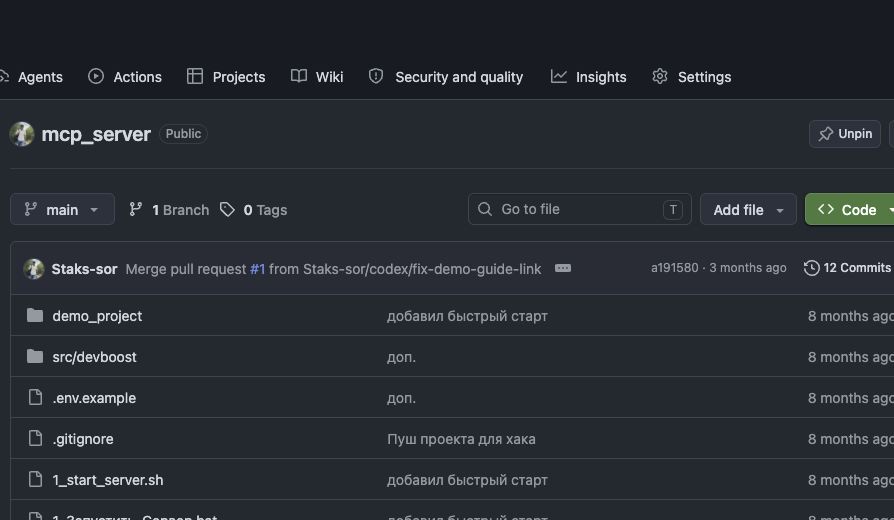Click the .env.example file icon
Screen dimensions: 894x520
pyautogui.click(x=35, y=397)
